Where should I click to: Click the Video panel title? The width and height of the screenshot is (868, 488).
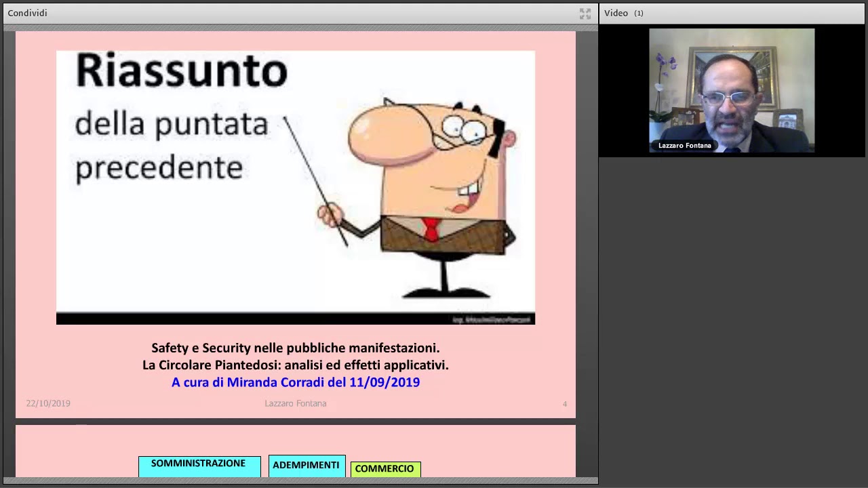point(616,13)
